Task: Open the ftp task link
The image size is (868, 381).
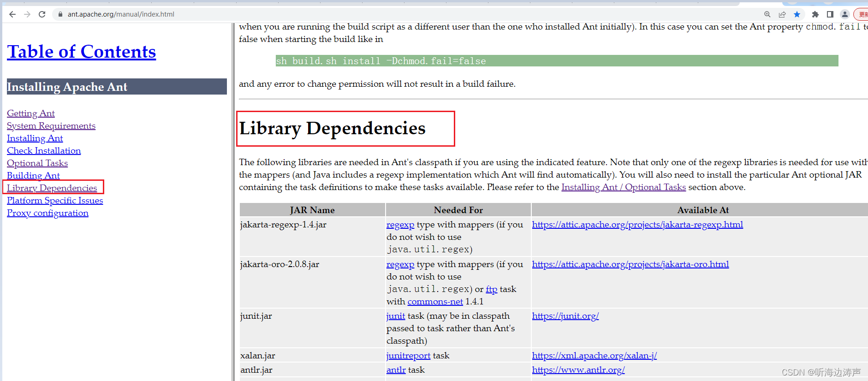Action: tap(492, 289)
